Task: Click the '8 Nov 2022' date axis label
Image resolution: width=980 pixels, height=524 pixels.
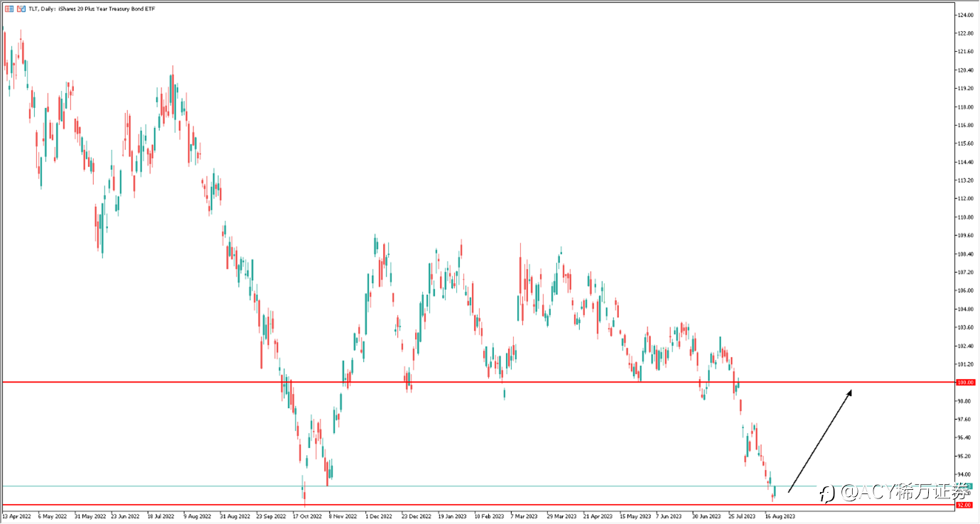Action: [343, 517]
